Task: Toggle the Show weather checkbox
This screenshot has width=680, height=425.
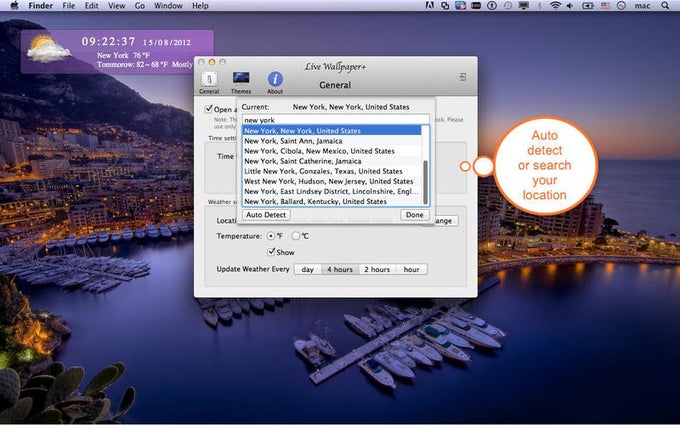Action: [271, 252]
